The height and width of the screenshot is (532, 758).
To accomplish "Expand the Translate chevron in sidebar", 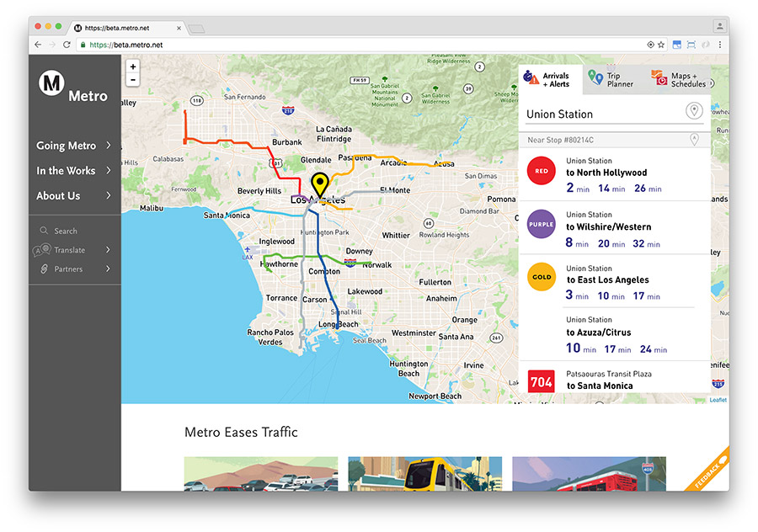I will click(x=108, y=249).
